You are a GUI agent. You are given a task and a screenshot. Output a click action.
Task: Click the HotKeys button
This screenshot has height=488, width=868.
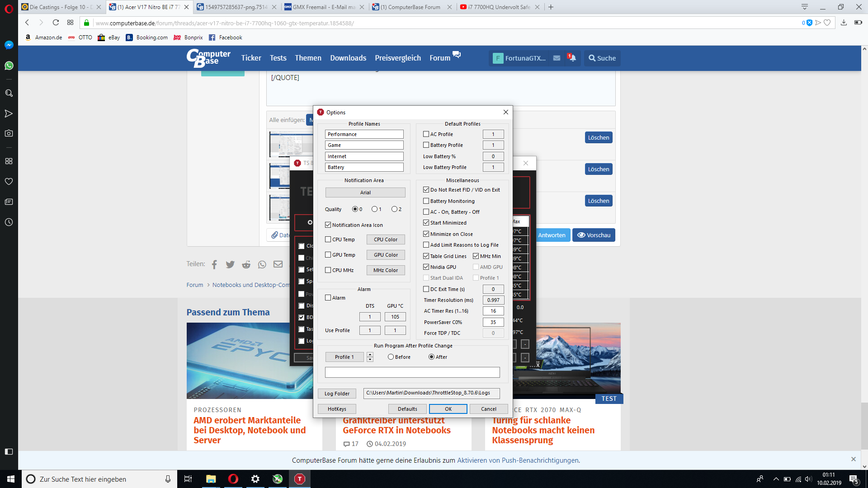click(337, 409)
